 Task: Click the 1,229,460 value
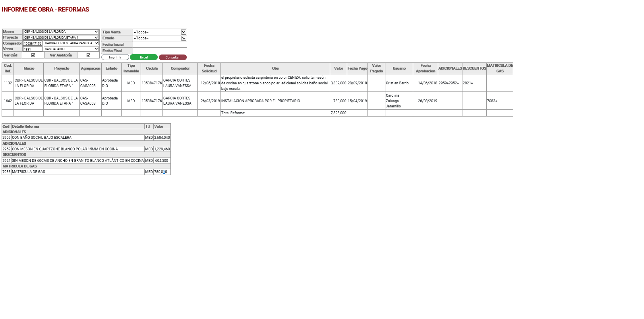162,149
